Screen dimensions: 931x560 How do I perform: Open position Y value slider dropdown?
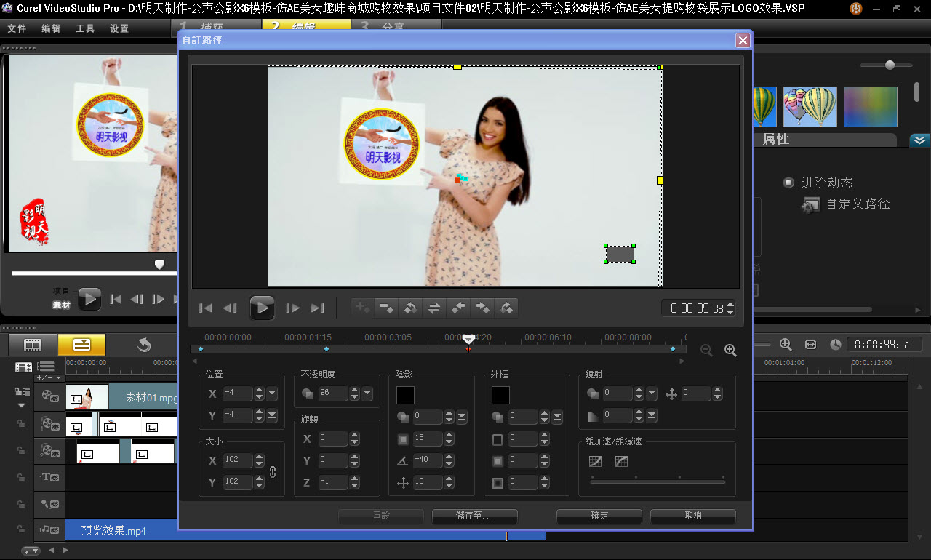(272, 415)
